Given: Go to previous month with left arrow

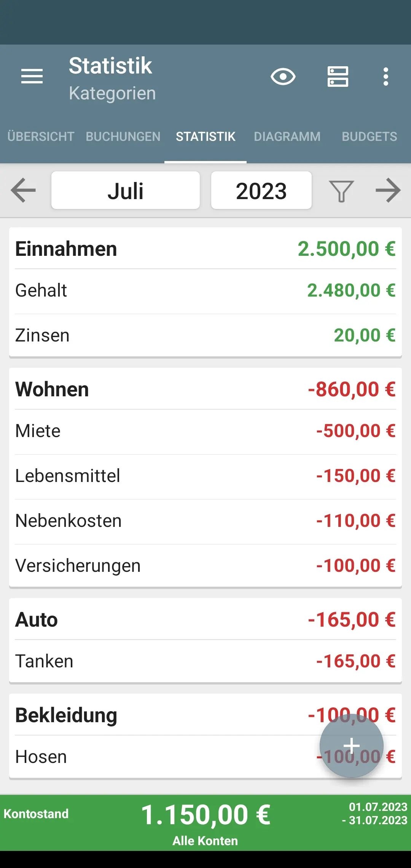Looking at the screenshot, I should [x=24, y=190].
